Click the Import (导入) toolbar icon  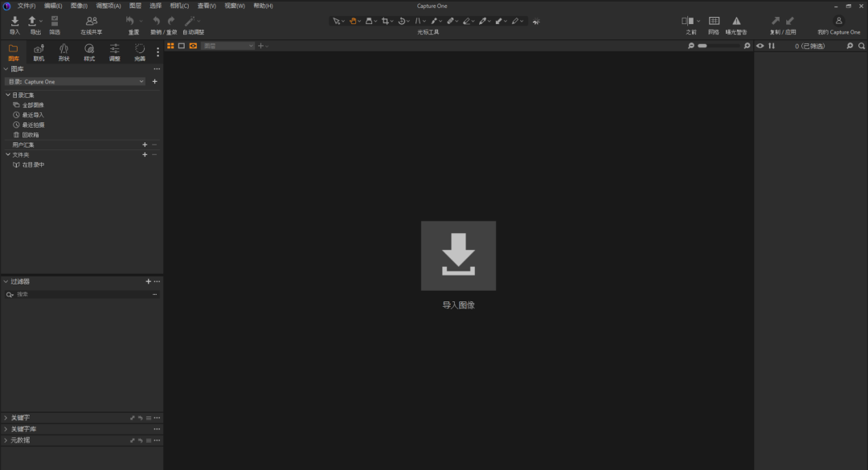tap(15, 21)
